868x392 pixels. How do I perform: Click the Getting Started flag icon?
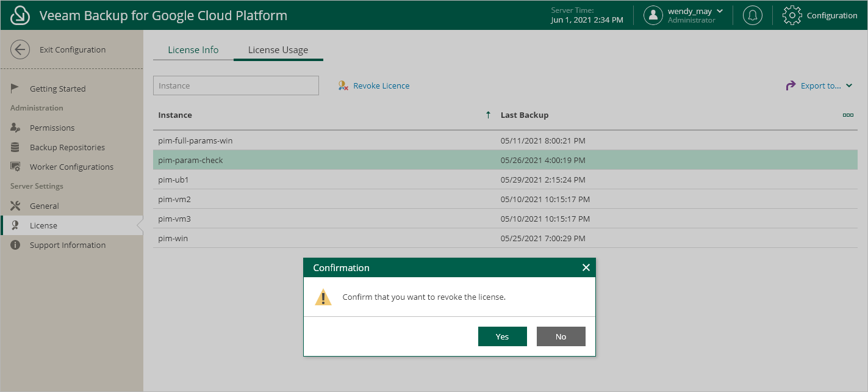tap(15, 89)
